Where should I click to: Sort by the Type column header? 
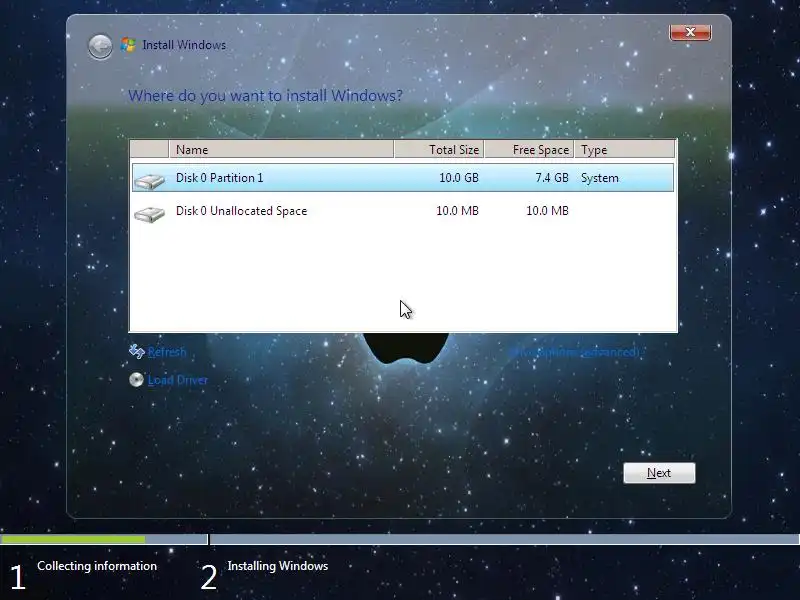click(x=624, y=149)
